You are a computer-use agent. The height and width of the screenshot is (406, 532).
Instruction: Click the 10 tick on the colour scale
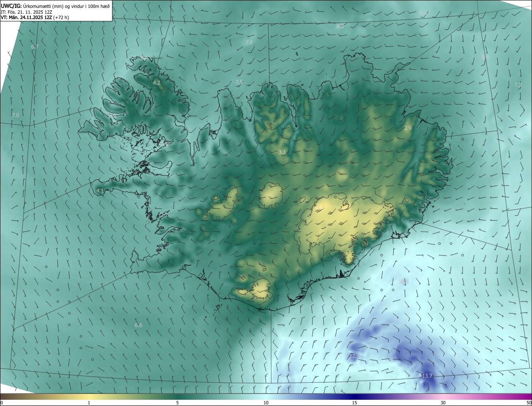point(266,403)
